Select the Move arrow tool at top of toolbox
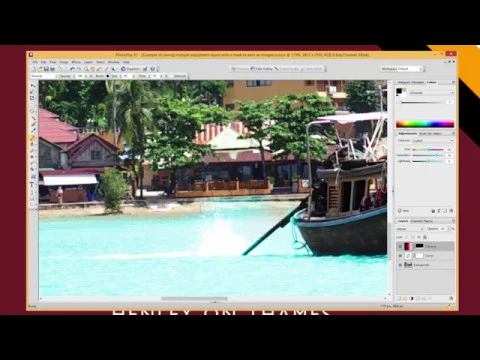Viewport: 480px width, 360px height. (x=33, y=86)
